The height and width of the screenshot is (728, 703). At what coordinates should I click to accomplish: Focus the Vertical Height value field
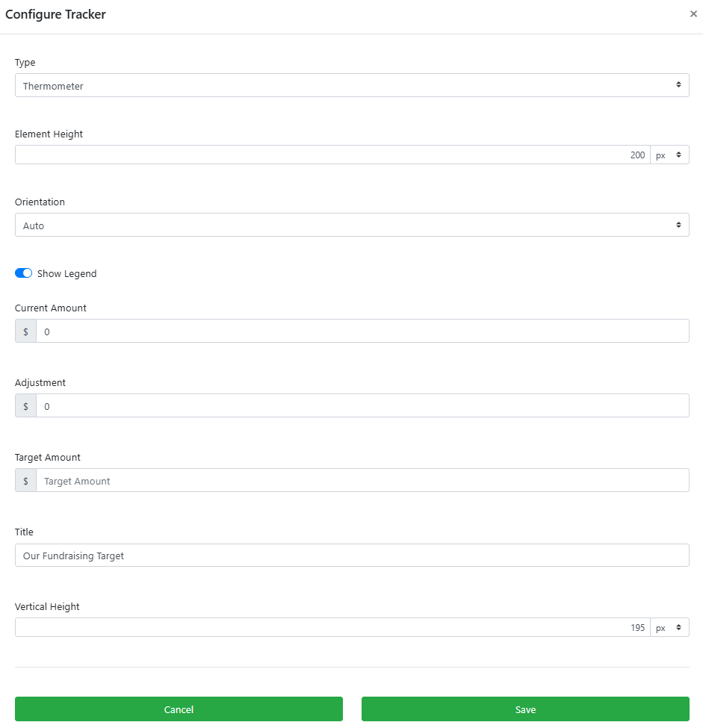[x=332, y=627]
